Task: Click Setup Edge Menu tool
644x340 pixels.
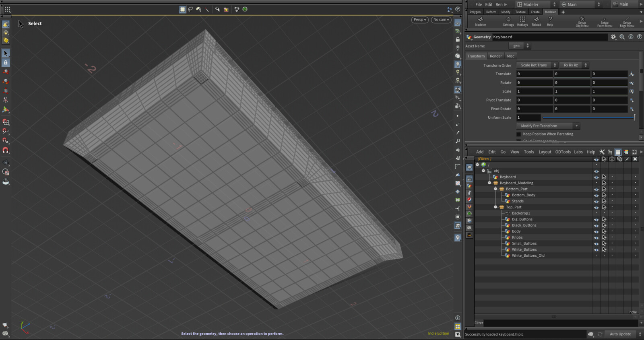Action: pos(627,22)
